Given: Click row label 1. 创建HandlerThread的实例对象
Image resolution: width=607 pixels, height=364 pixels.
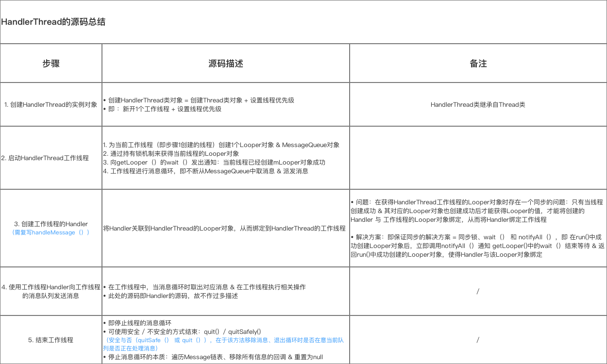Looking at the screenshot, I should (x=51, y=104).
